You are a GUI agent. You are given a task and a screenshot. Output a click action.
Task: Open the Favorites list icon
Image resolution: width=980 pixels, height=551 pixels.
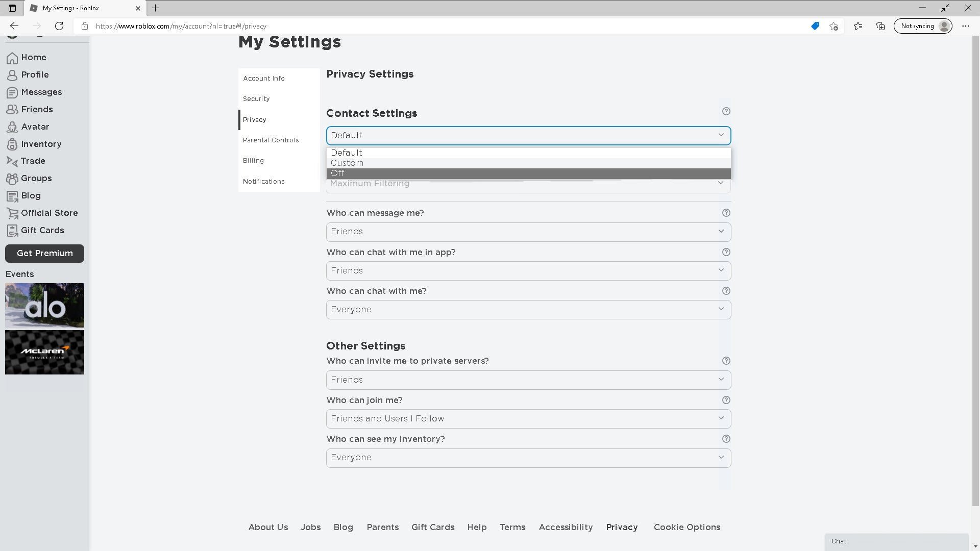[858, 26]
